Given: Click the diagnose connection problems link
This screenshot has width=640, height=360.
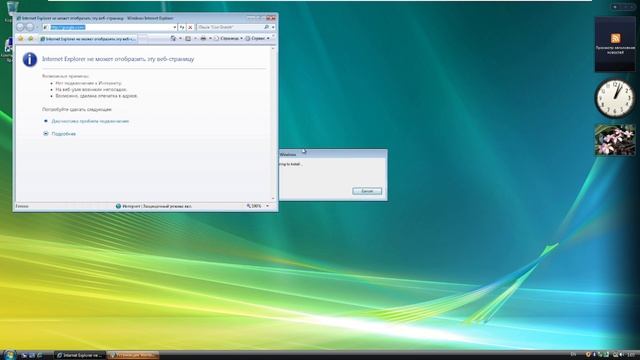Looking at the screenshot, I should tap(90, 121).
